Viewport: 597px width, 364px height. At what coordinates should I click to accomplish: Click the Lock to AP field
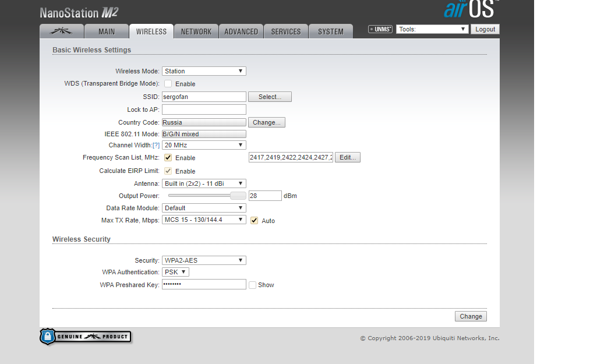point(204,109)
